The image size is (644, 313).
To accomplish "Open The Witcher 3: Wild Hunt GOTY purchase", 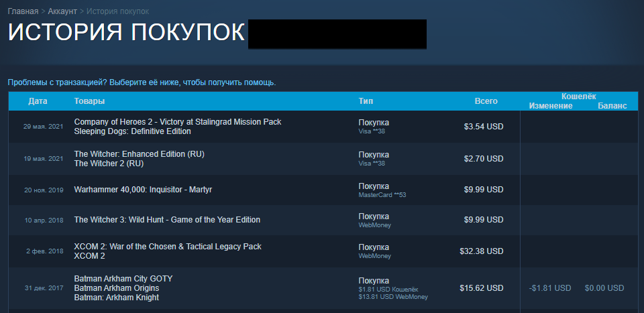I will 167,219.
